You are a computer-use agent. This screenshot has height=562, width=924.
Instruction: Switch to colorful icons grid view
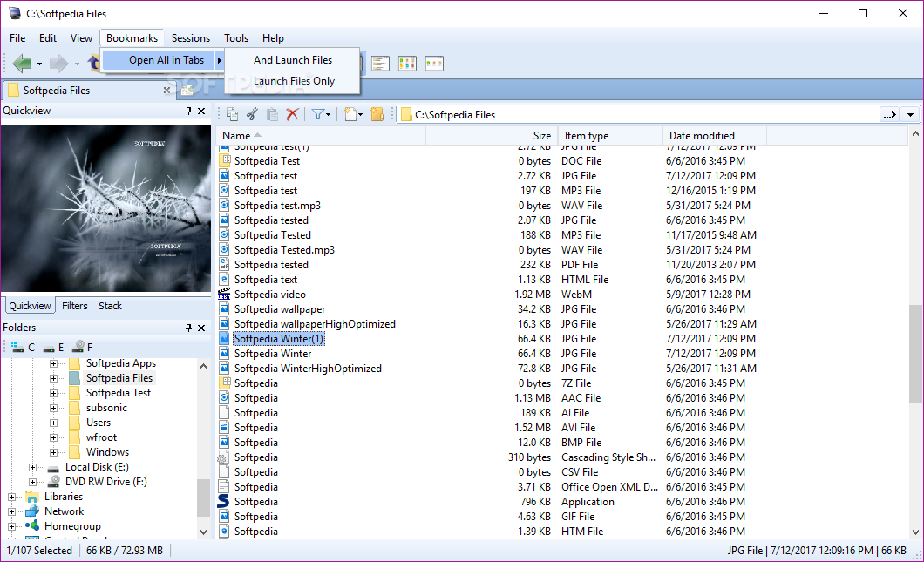(407, 64)
